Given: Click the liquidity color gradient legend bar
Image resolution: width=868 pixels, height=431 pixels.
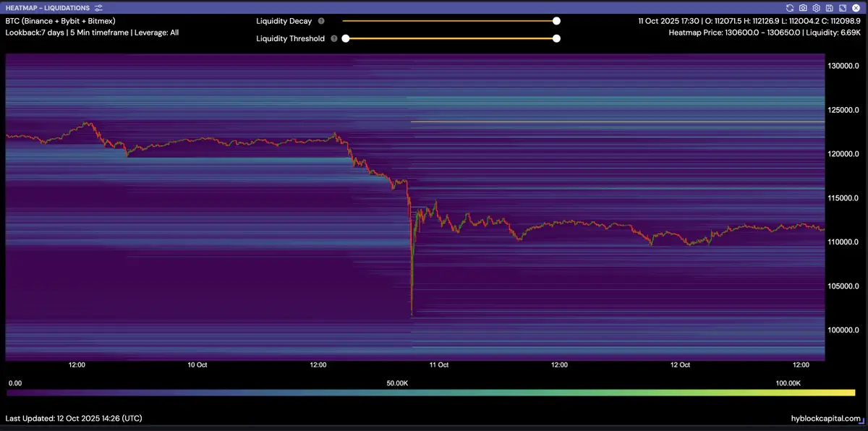Looking at the screenshot, I should pyautogui.click(x=431, y=393).
